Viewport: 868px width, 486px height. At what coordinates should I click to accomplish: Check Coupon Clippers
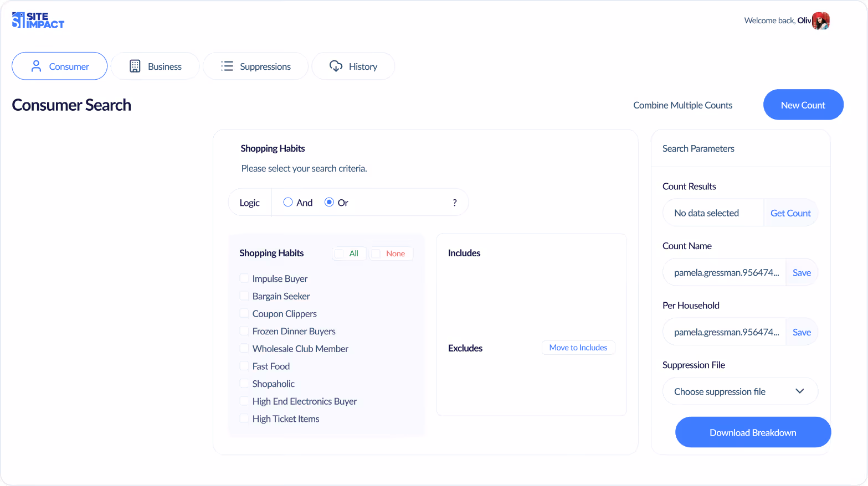point(244,314)
